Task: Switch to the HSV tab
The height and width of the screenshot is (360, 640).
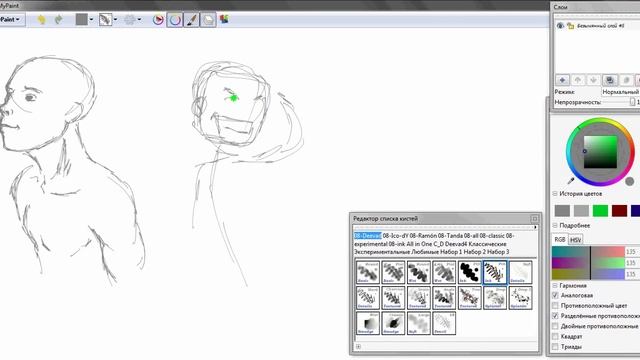Action: 576,240
